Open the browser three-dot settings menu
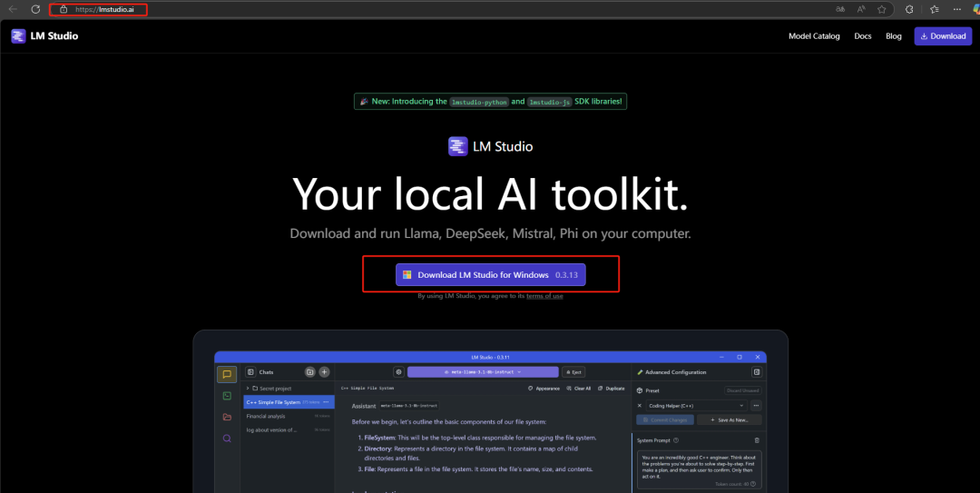Image resolution: width=980 pixels, height=493 pixels. coord(957,9)
